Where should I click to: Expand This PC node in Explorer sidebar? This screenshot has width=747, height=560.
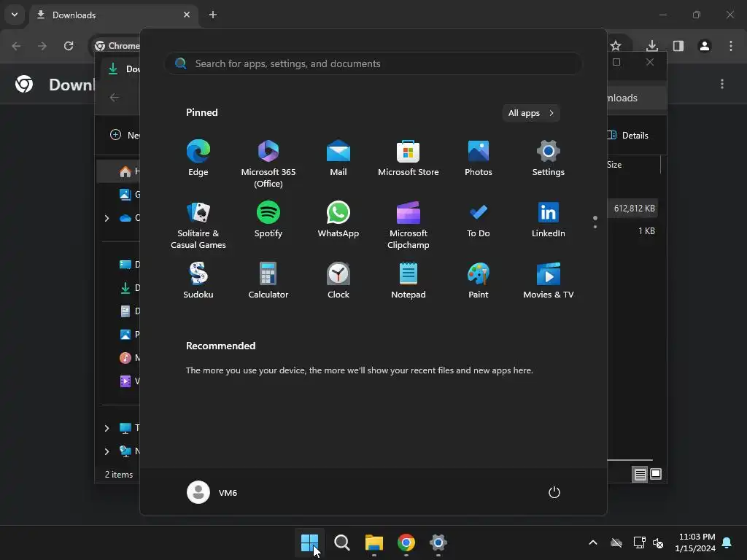[107, 428]
